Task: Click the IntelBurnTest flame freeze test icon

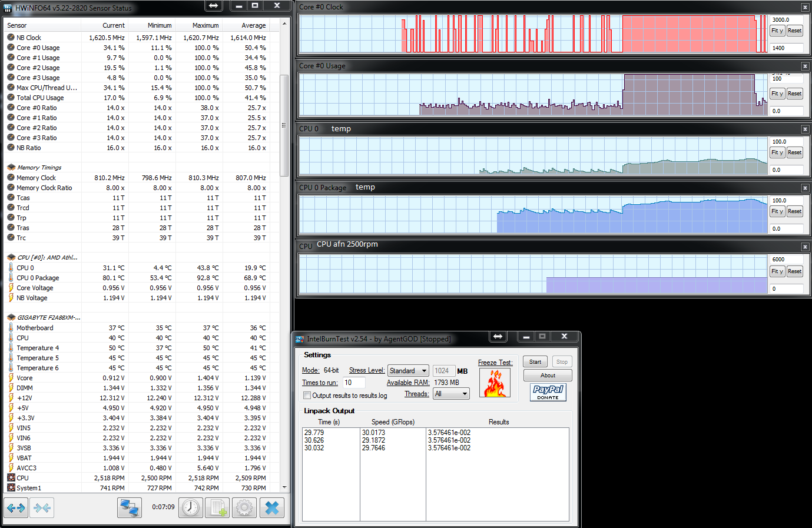Action: (x=495, y=383)
